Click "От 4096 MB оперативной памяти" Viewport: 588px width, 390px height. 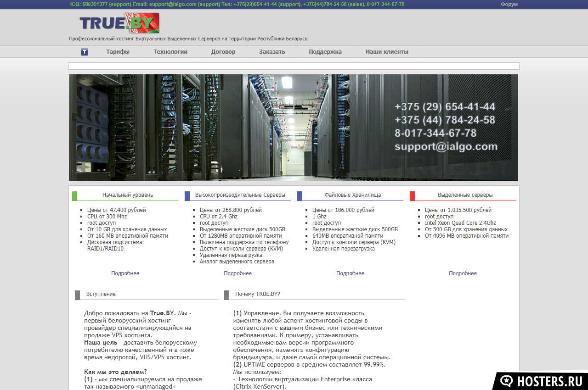click(467, 236)
